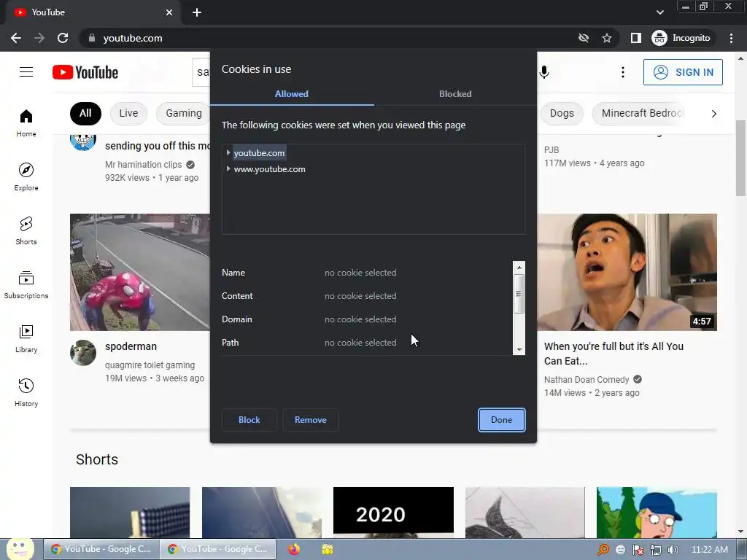Click the page vertical scrollbar thumb

pyautogui.click(x=740, y=158)
